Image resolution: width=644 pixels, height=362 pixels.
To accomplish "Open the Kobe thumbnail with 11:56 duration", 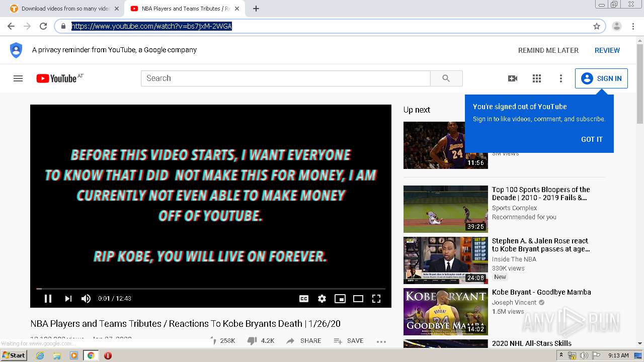I will pos(446,145).
